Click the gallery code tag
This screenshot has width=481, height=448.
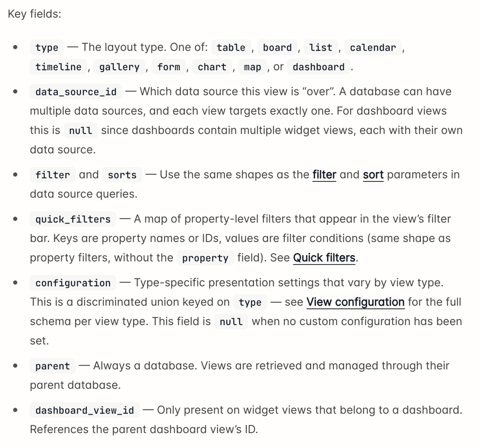pos(119,67)
